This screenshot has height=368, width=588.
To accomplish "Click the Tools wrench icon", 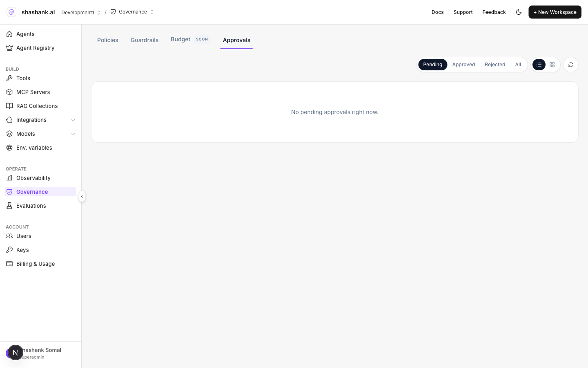I will pos(9,78).
